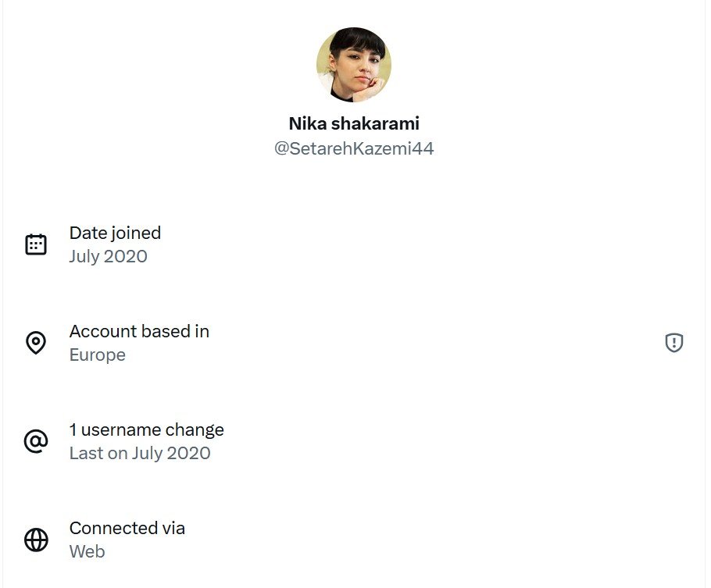Click the "Account based in" heading text
This screenshot has width=711, height=588.
coord(139,331)
